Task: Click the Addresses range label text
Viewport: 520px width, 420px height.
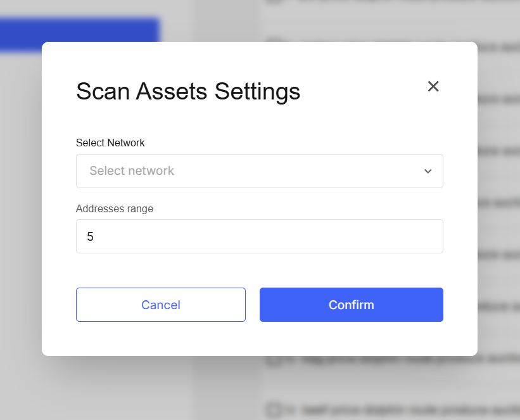Action: [x=115, y=208]
